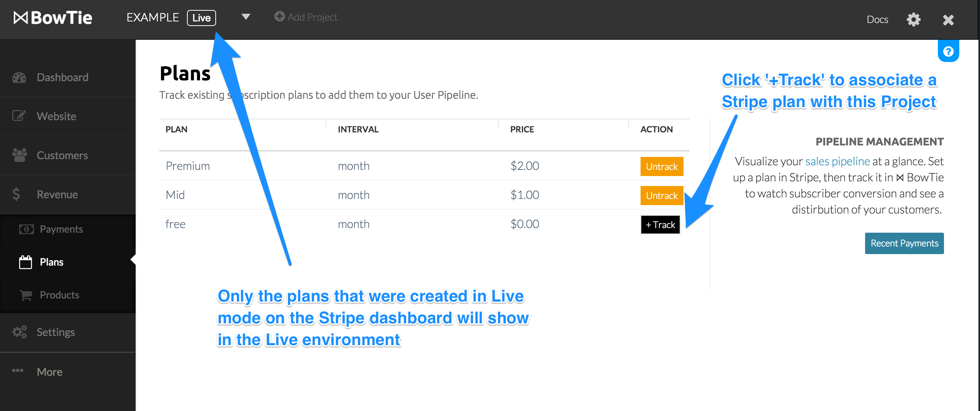Open the Customers people icon
The height and width of the screenshot is (411, 980).
coord(20,155)
